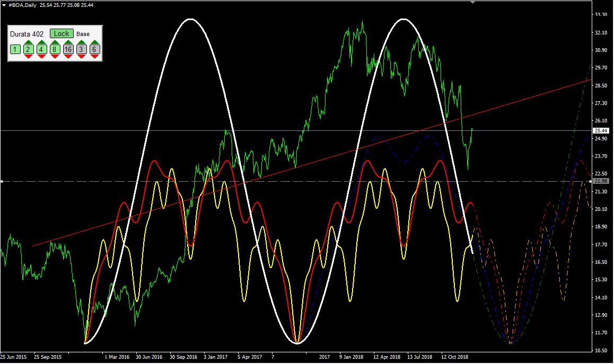
Task: Click the 21.98 level label on the price axis
Action: click(601, 181)
